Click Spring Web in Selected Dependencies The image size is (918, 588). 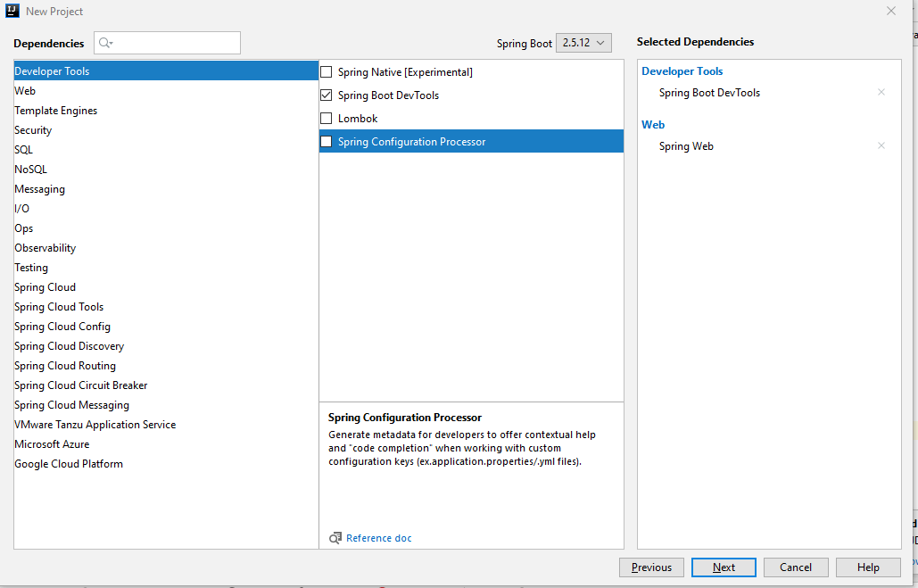click(x=686, y=145)
